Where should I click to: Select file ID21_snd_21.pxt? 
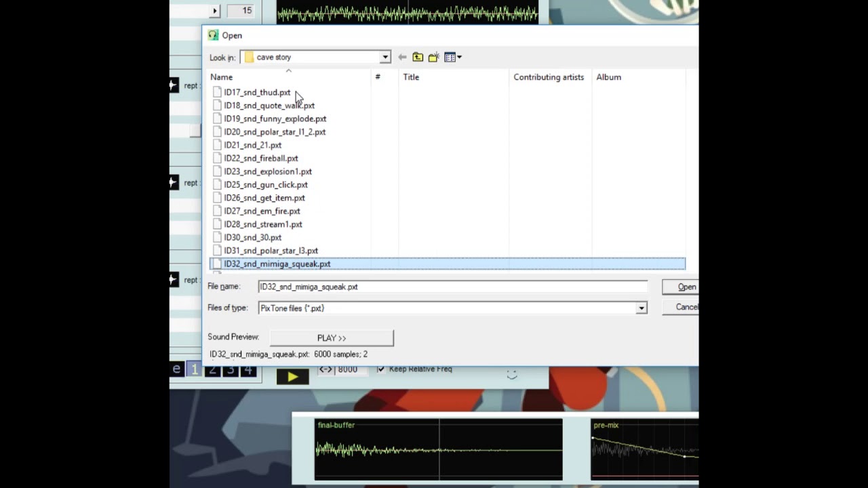click(252, 145)
